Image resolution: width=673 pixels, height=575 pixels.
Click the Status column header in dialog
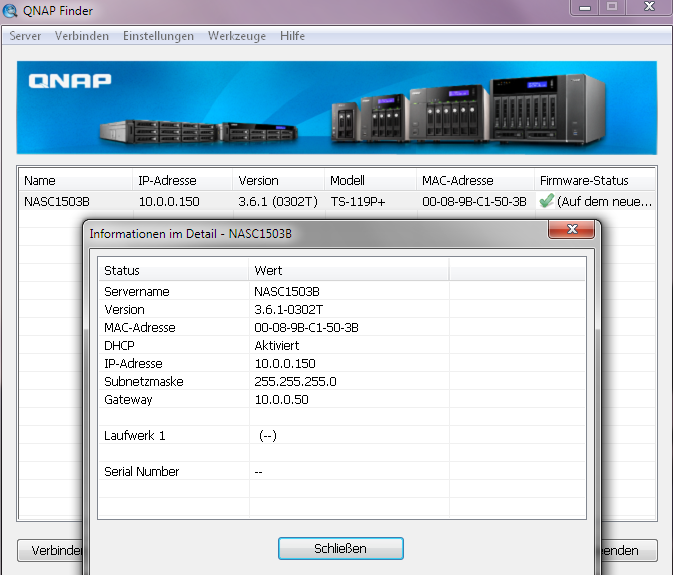coord(174,270)
